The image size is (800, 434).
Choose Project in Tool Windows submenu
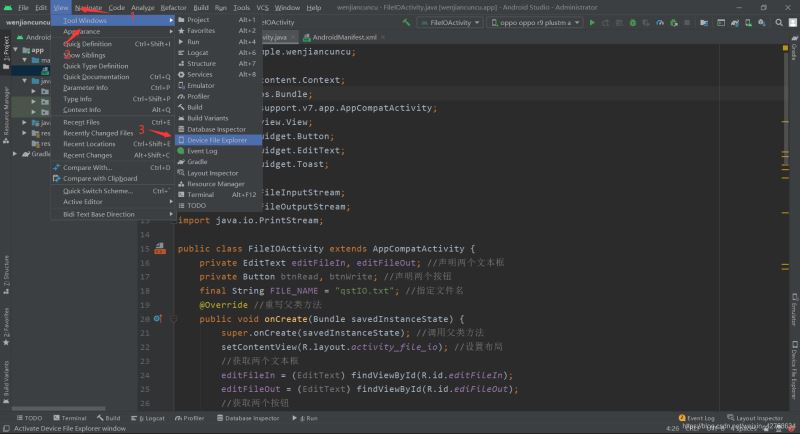click(218, 20)
